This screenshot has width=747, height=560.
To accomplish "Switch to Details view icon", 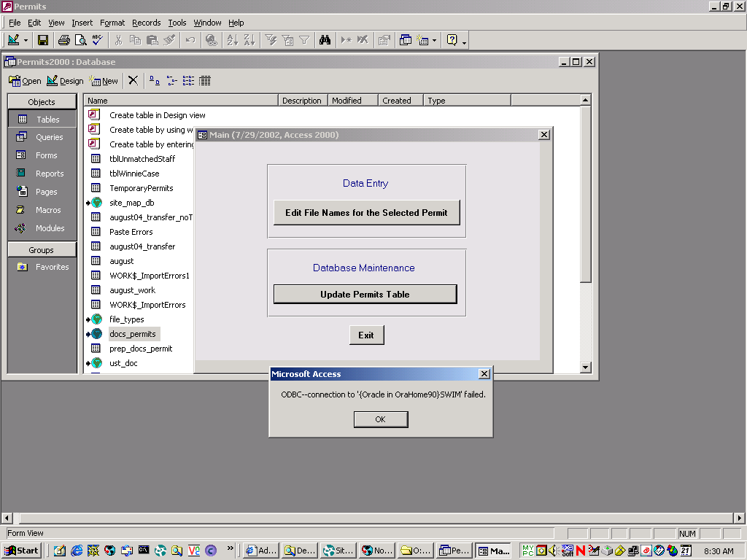I will 205,80.
